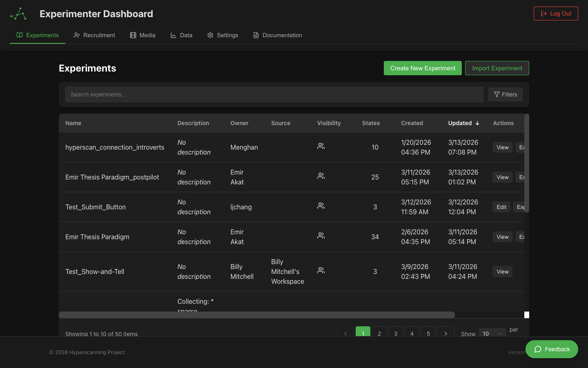Toggle visibility on Emir Thesis Paradigm_postpilot

coord(321,176)
